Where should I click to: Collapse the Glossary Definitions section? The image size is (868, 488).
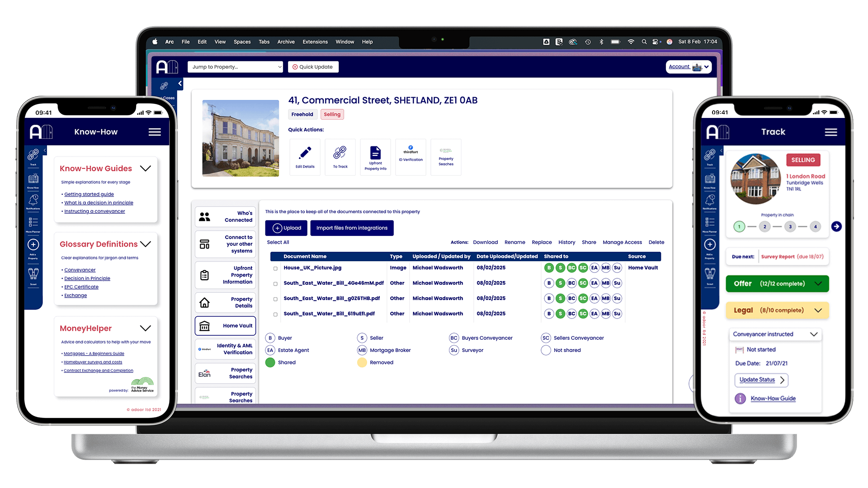coord(146,244)
